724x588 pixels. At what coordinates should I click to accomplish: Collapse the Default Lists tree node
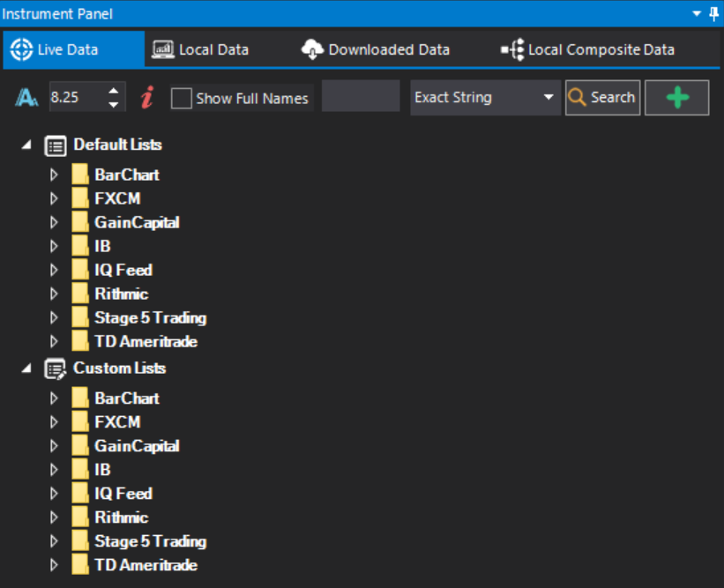26,145
